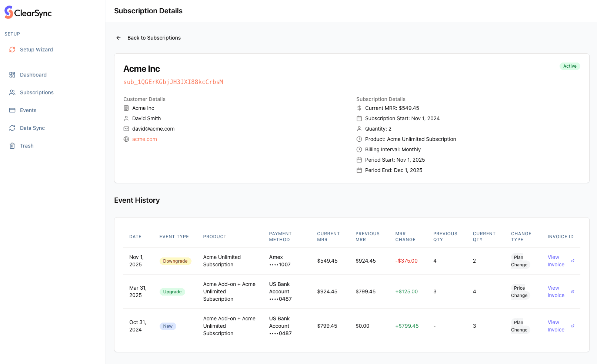Click Price Change badge in Mar 31 row

520,291
